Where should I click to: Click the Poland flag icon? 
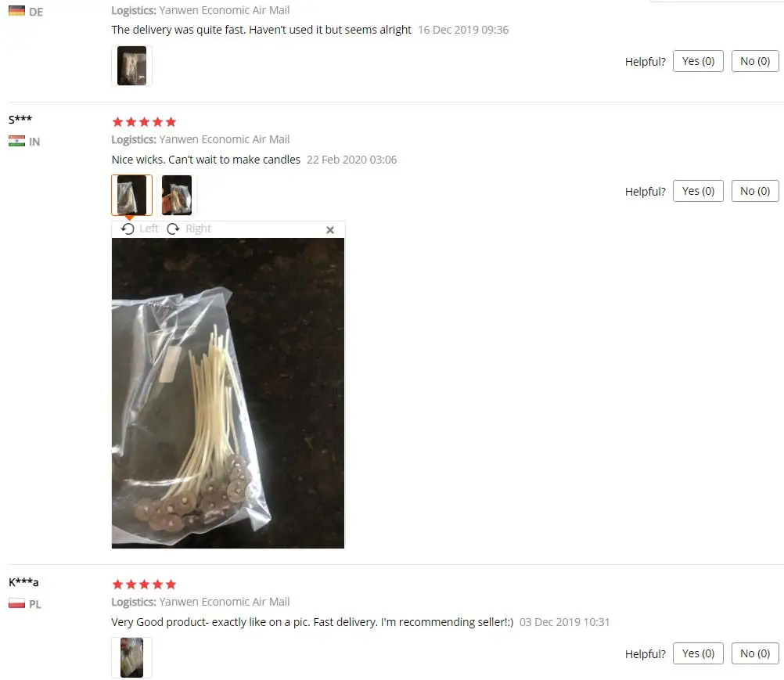pyautogui.click(x=16, y=603)
